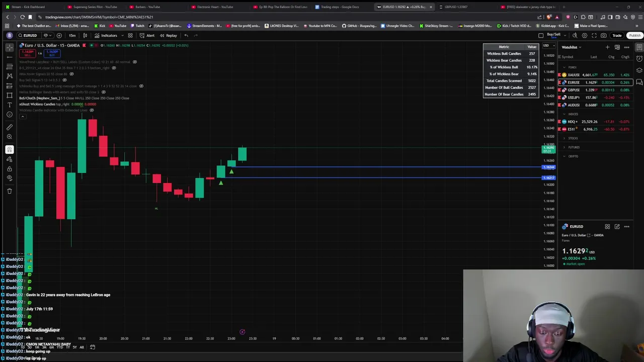Start bar Replay mode
Viewport: 644px width, 362px height.
pos(168,35)
